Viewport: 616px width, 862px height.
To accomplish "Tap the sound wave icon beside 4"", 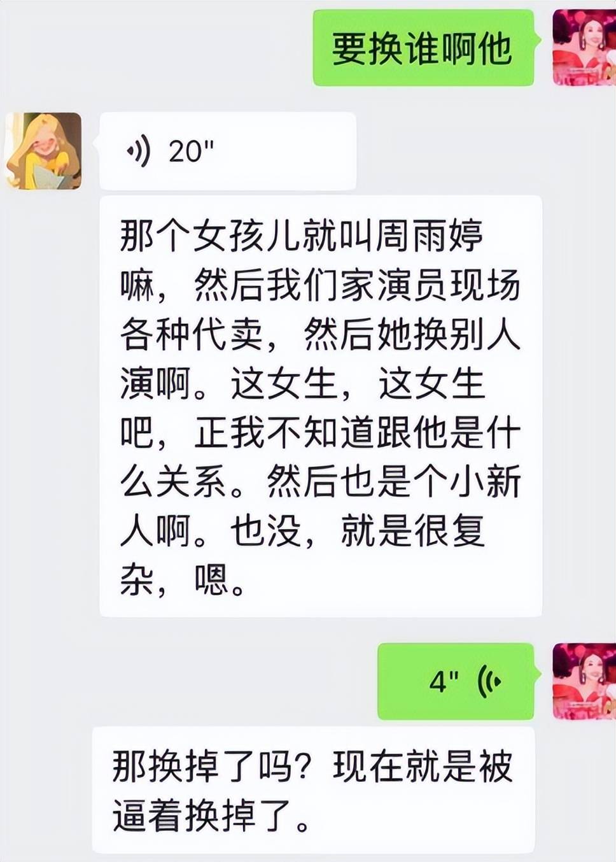I will tap(489, 681).
